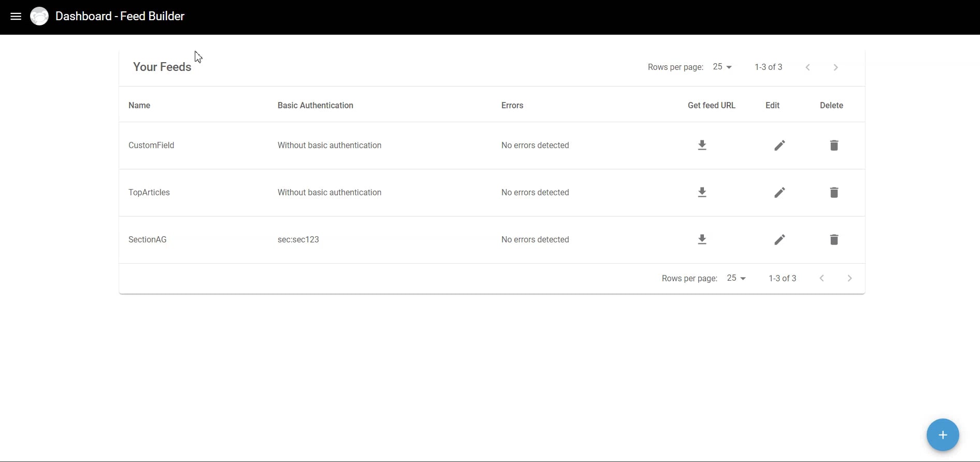Click SectionAG's 'No errors detected' cell
The height and width of the screenshot is (462, 980).
535,239
